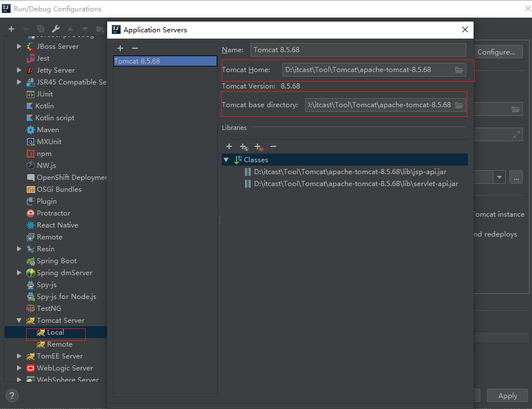The width and height of the screenshot is (532, 409).
Task: Select Remote under Tomcat Server
Action: (x=60, y=344)
